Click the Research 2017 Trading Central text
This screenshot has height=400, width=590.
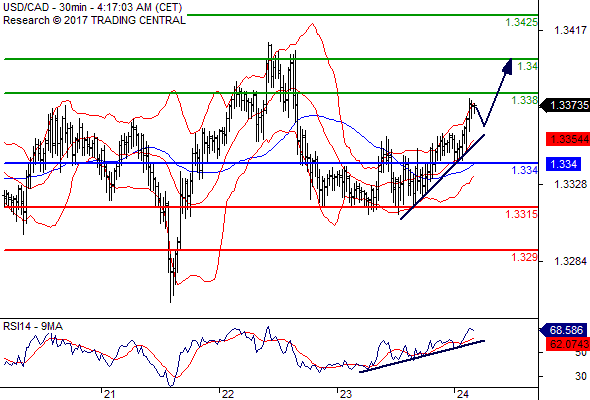(94, 20)
